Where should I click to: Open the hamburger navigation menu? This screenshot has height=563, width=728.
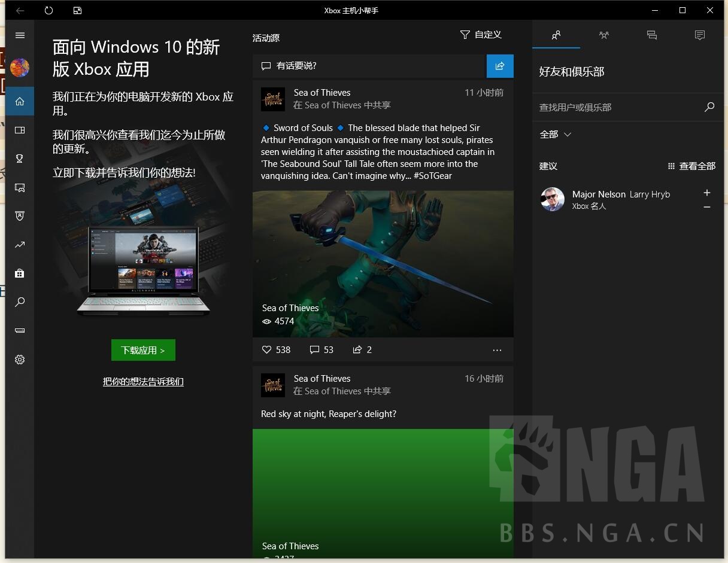20,35
